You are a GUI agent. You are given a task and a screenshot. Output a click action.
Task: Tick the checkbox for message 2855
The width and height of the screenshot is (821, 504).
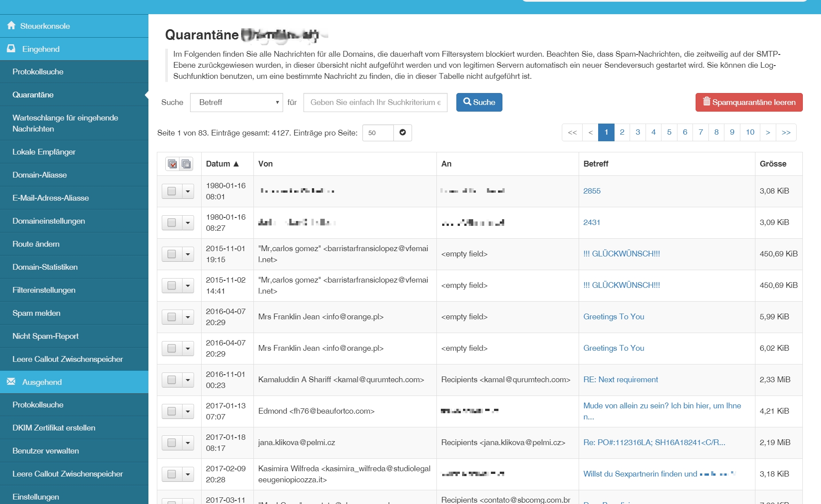tap(172, 191)
